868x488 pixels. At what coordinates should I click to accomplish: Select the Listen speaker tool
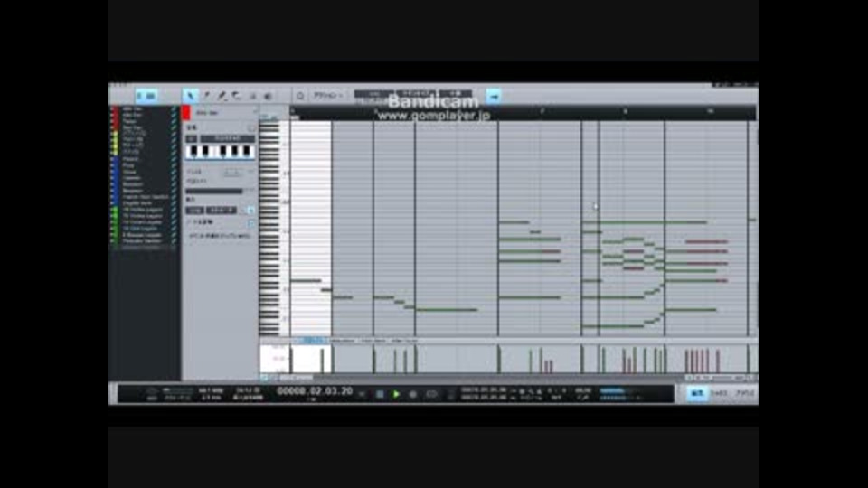268,96
